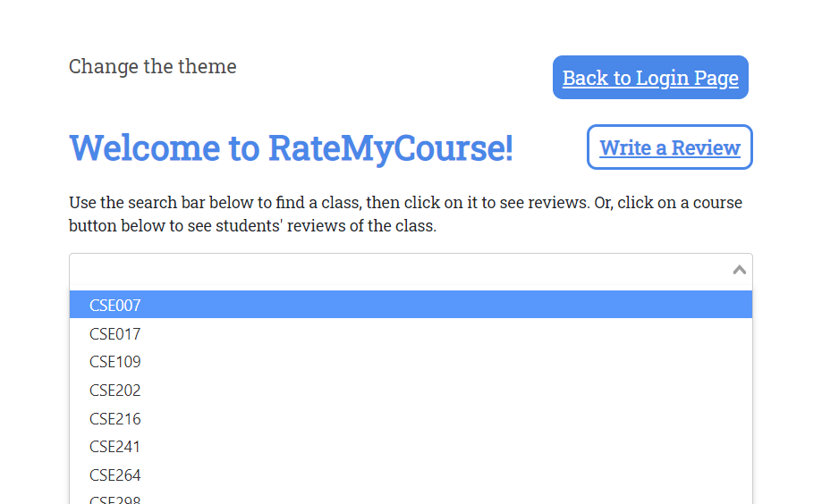822x504 pixels.
Task: Select the CSE202 course entry
Action: [115, 391]
